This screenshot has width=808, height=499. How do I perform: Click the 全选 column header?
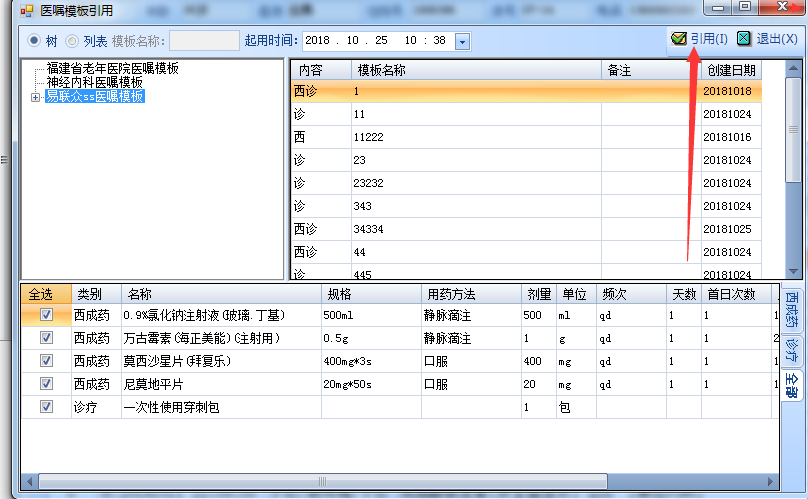point(46,294)
